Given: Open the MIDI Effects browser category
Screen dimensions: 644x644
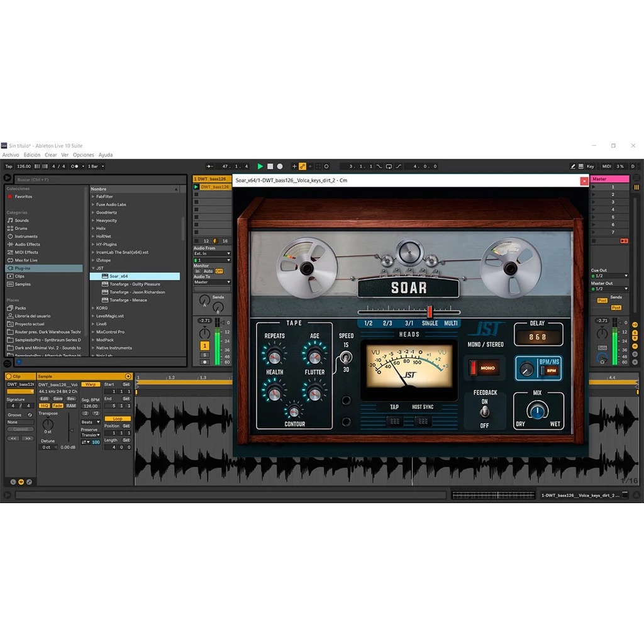Looking at the screenshot, I should pos(26,252).
